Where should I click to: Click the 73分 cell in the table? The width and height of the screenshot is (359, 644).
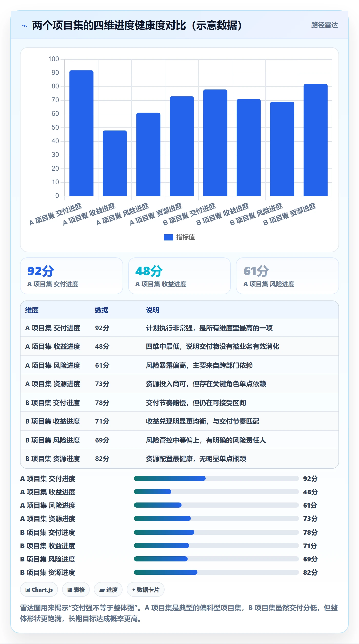tap(102, 384)
